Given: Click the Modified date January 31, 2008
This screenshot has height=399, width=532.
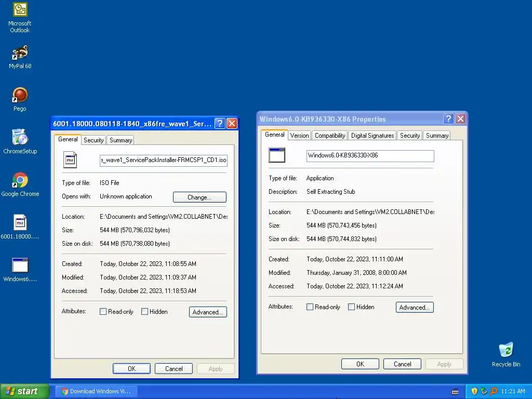Looking at the screenshot, I should coord(356,272).
